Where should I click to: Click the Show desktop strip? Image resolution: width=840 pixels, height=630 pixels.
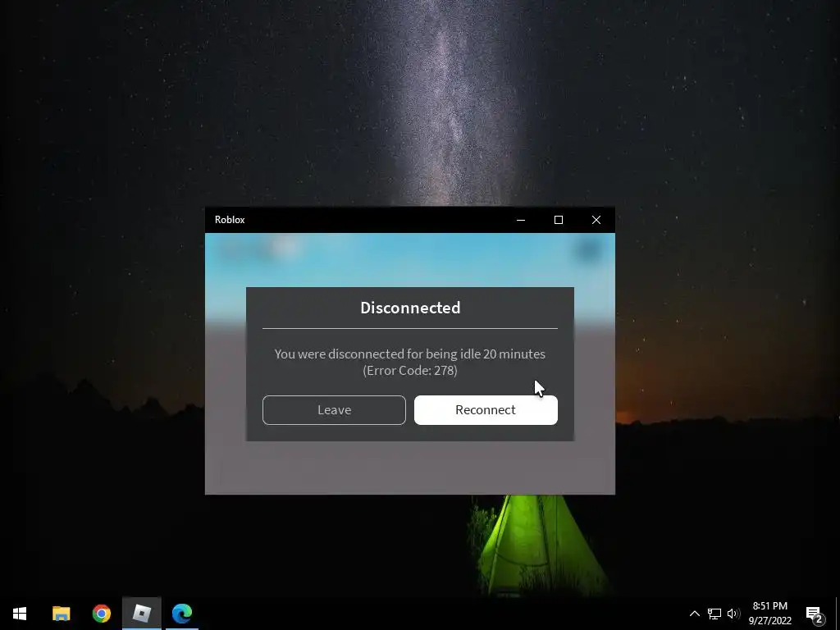click(x=838, y=614)
